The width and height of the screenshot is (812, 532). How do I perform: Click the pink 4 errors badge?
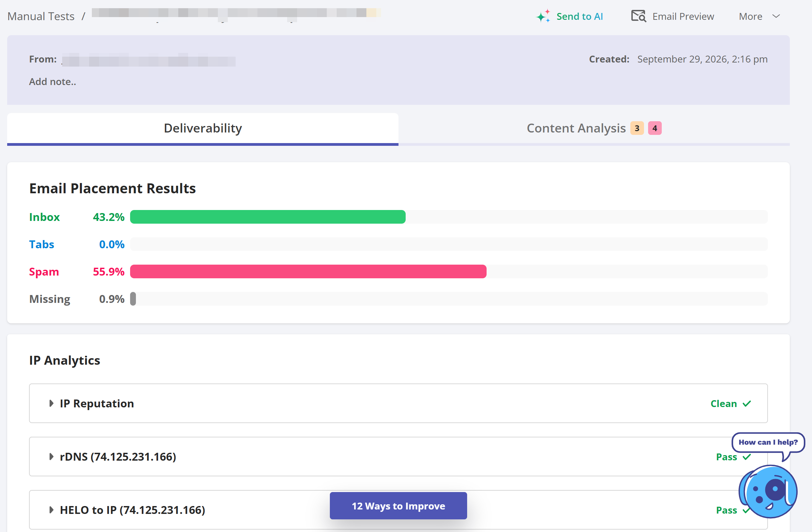(655, 128)
